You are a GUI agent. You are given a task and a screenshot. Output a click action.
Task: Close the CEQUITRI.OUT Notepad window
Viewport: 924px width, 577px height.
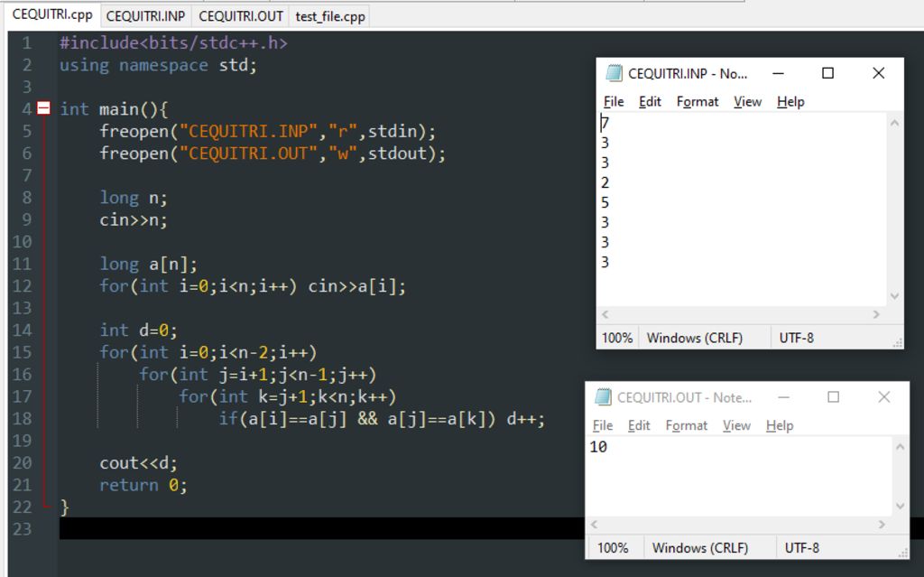[884, 397]
